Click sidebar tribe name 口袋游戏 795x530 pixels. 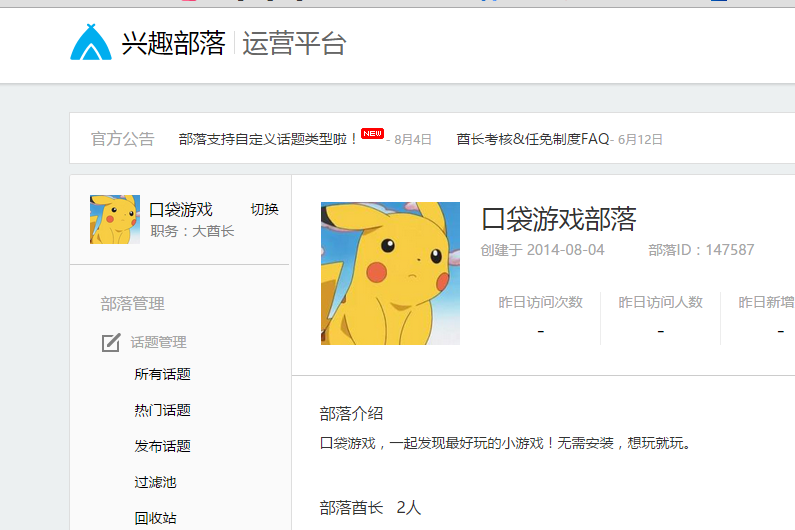coord(181,209)
